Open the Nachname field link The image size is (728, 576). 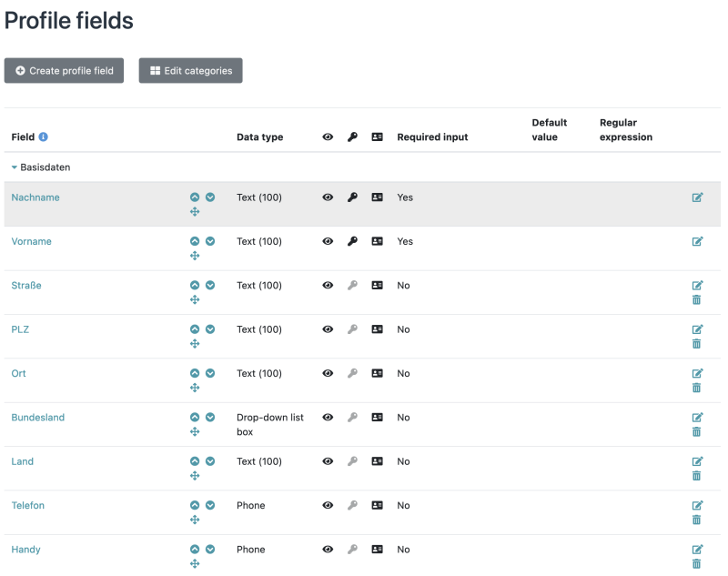pyautogui.click(x=35, y=197)
